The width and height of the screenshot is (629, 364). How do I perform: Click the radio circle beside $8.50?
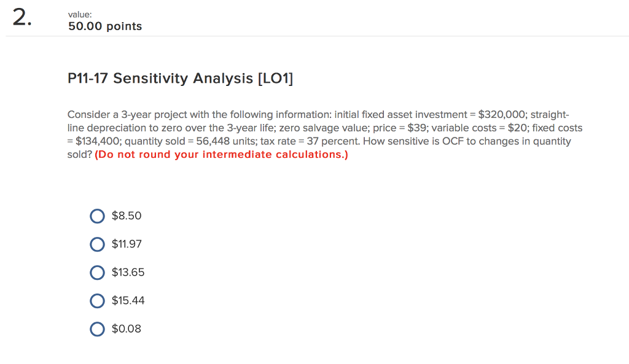coord(98,216)
